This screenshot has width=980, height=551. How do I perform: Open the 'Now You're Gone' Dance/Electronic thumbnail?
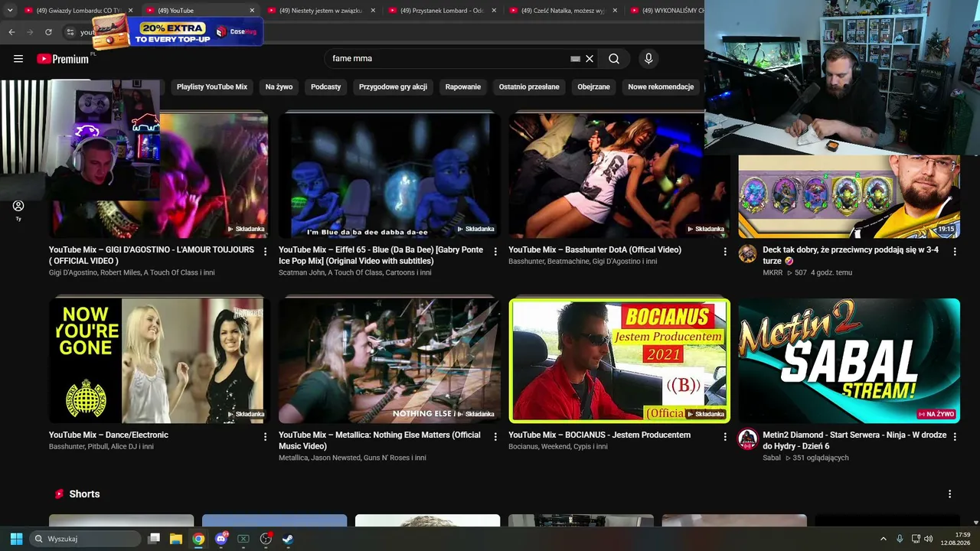[159, 360]
